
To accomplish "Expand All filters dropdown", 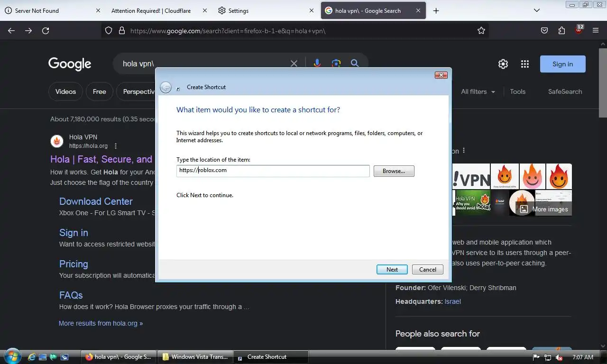I will (x=478, y=91).
